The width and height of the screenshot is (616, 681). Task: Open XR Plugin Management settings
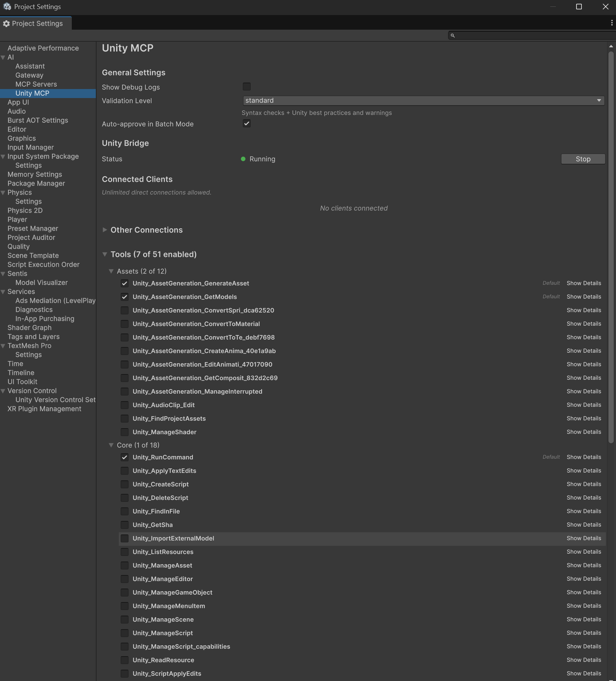click(44, 409)
